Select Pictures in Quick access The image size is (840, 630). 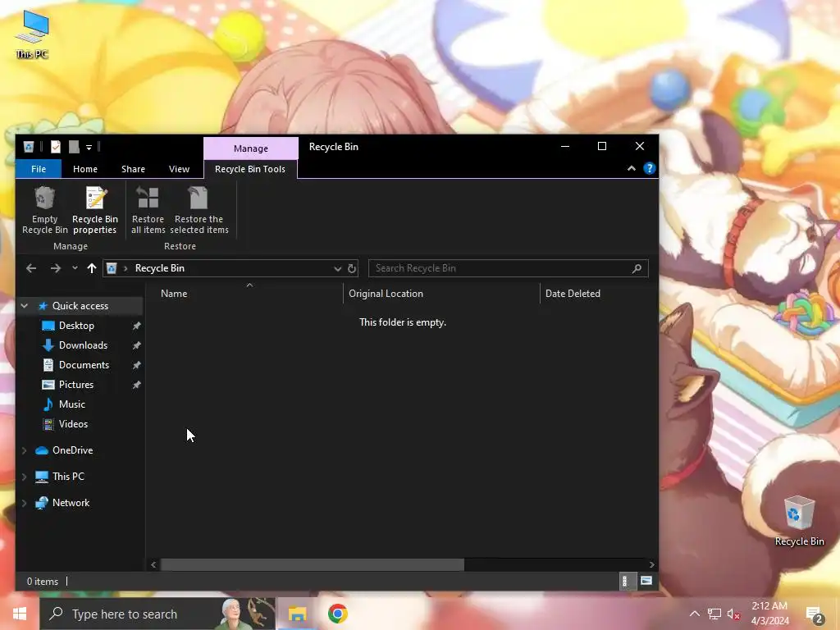click(x=76, y=385)
